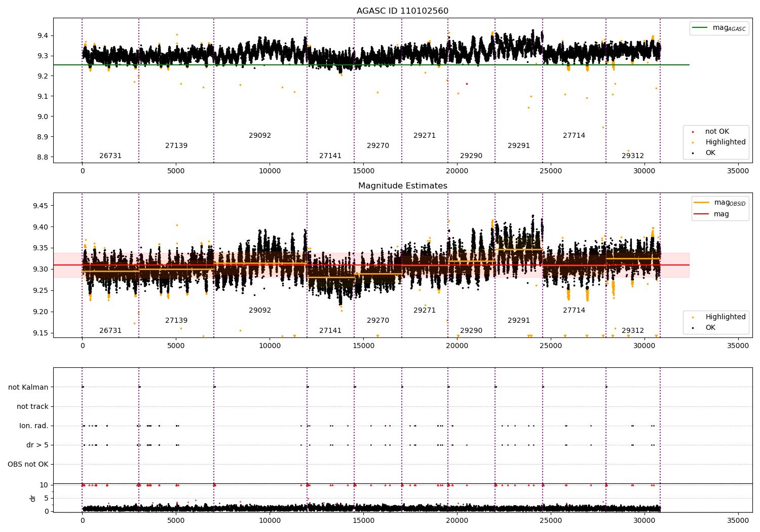
Task: Click x-axis tick 10000 on top plot
Action: 270,171
